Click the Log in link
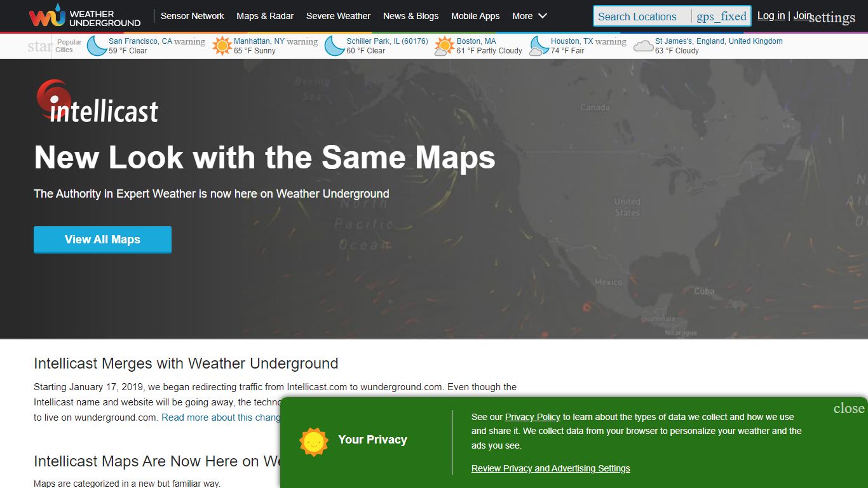Image resolution: width=868 pixels, height=488 pixels. [771, 16]
